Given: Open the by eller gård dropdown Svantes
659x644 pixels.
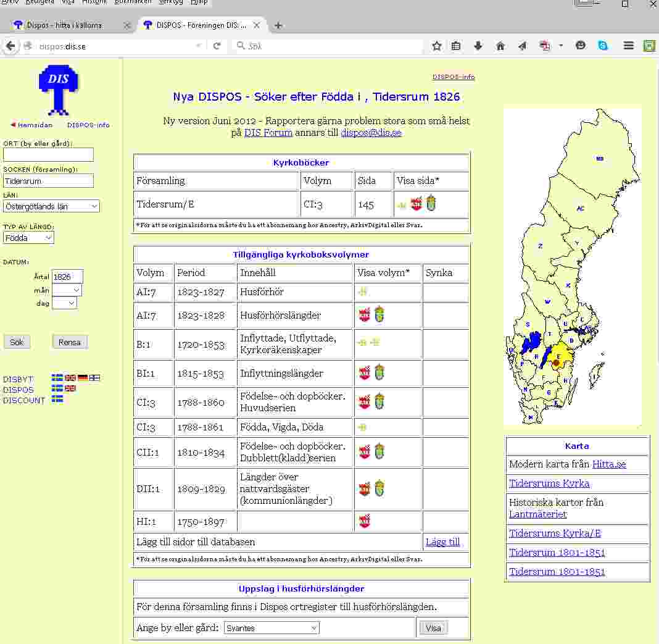Looking at the screenshot, I should [271, 627].
